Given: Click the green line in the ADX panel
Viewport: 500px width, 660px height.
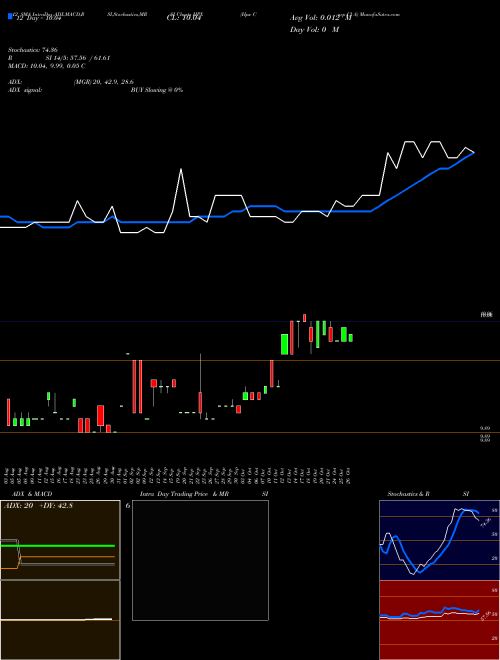Looking at the screenshot, I should [58, 546].
